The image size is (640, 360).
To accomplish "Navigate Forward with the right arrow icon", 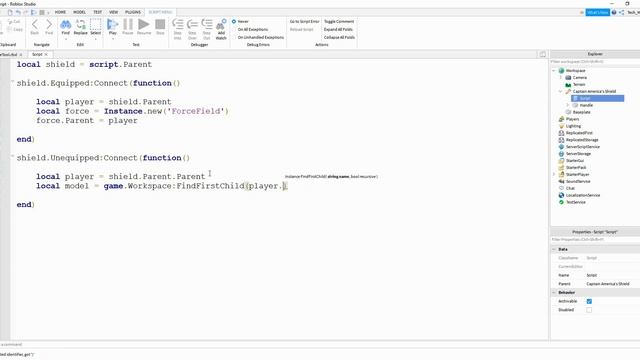I will 49,24.
